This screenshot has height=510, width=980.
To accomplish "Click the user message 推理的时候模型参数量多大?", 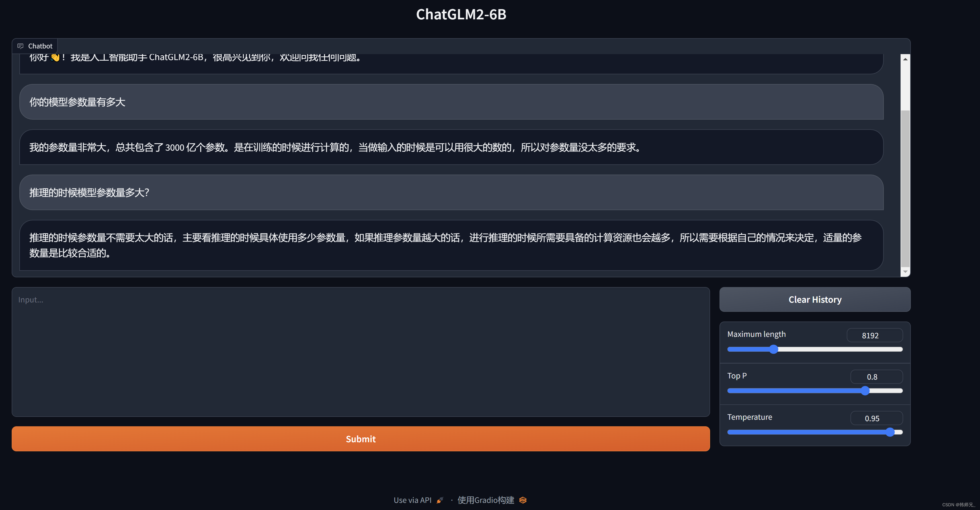I will [451, 192].
